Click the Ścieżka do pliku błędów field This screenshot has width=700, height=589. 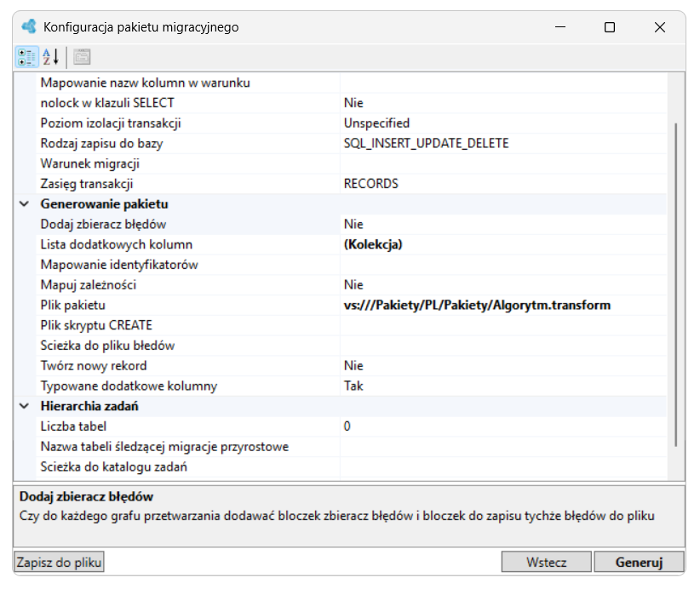[x=503, y=346]
